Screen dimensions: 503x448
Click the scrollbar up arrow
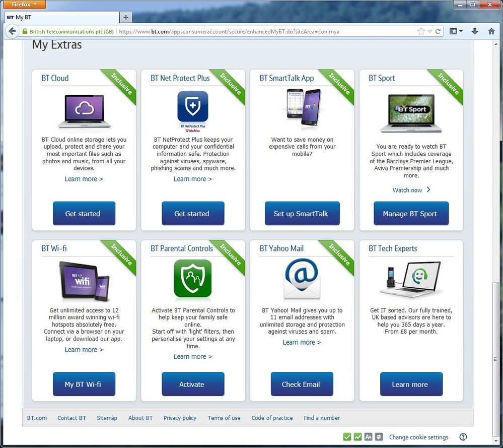tap(495, 44)
